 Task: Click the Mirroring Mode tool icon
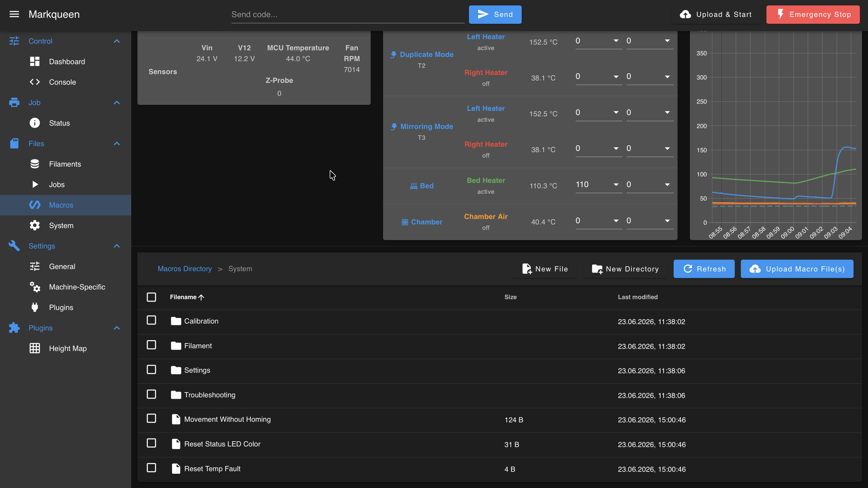[394, 127]
